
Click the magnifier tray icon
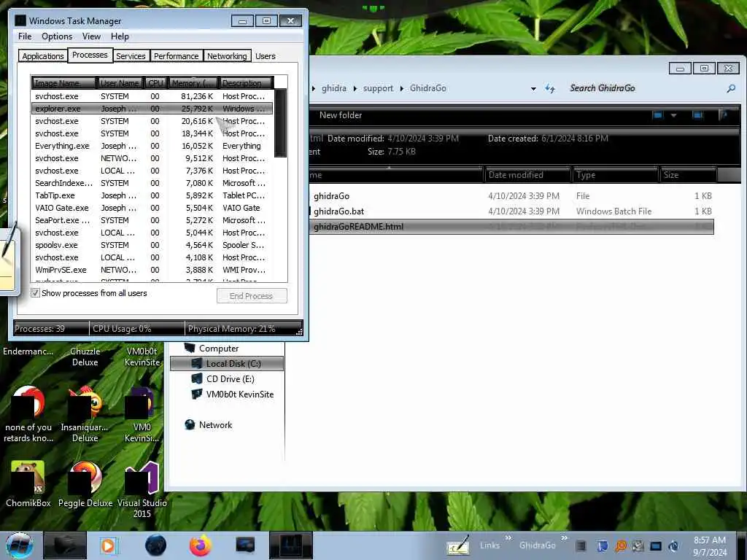pos(620,546)
